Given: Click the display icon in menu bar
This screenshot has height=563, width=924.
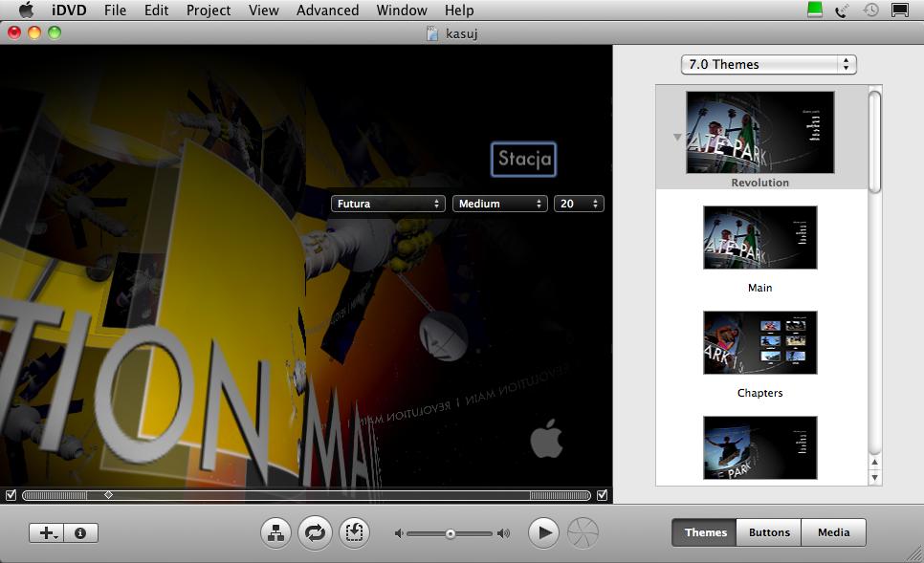Looking at the screenshot, I should 900,10.
